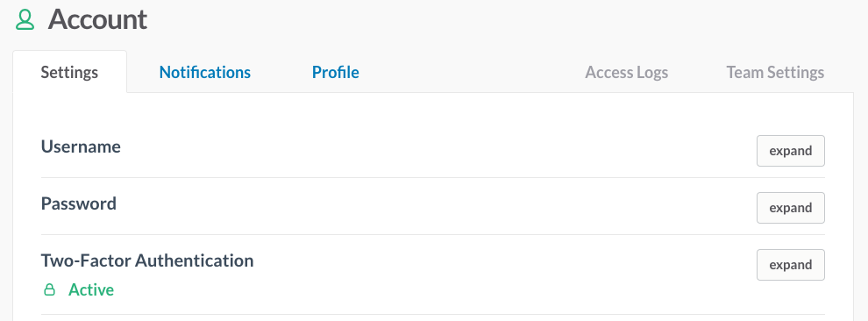Viewport: 868px width, 321px height.
Task: Click the green lock icon beside Active
Action: [x=50, y=289]
